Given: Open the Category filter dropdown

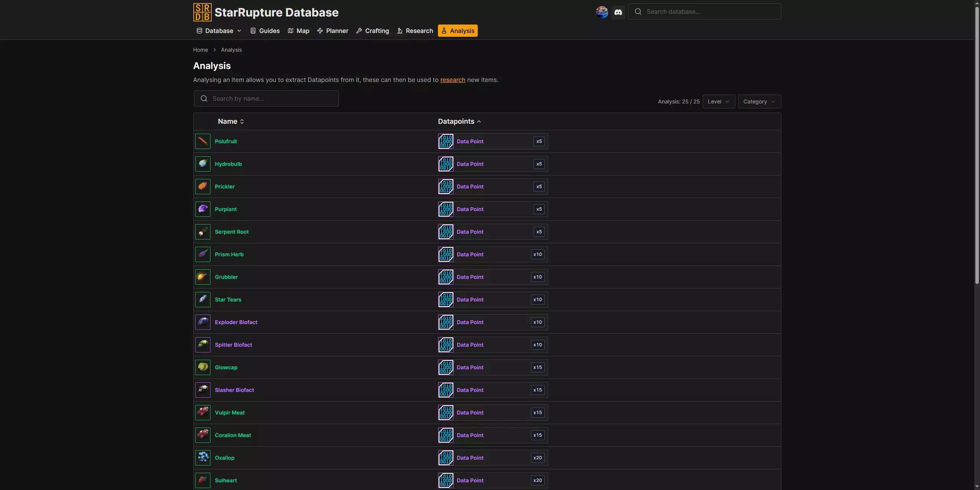Looking at the screenshot, I should pos(759,102).
